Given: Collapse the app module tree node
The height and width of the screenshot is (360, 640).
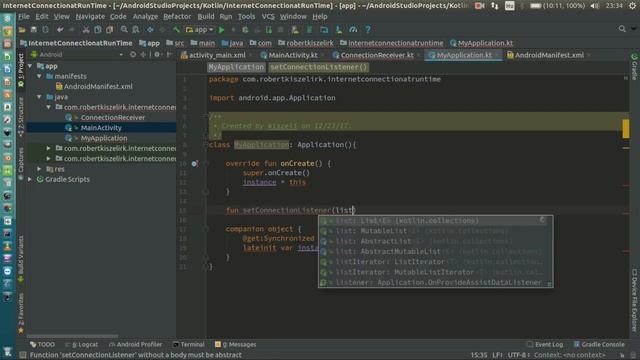Looking at the screenshot, I should click(30, 66).
